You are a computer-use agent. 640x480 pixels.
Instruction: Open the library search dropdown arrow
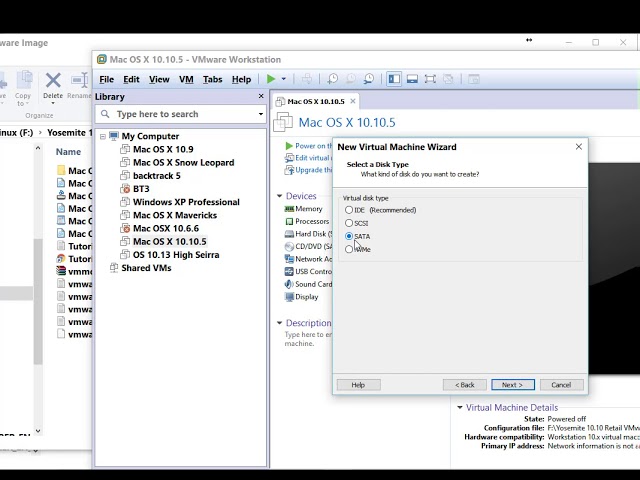coord(260,114)
